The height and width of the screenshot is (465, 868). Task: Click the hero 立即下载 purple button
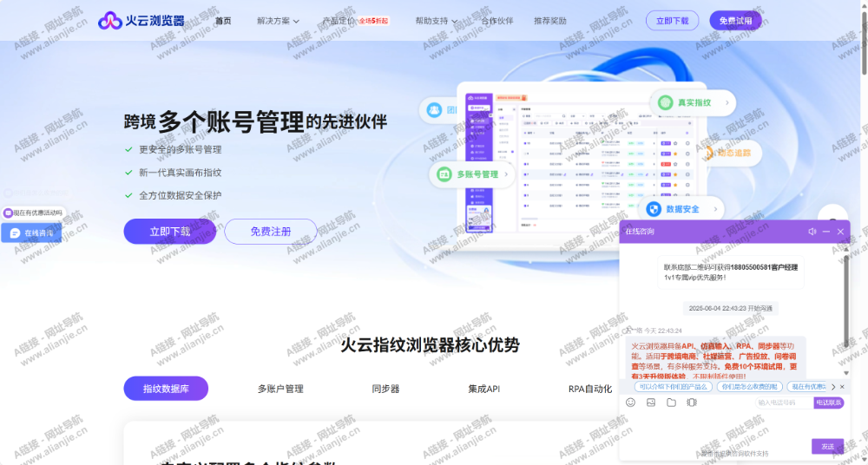(170, 232)
